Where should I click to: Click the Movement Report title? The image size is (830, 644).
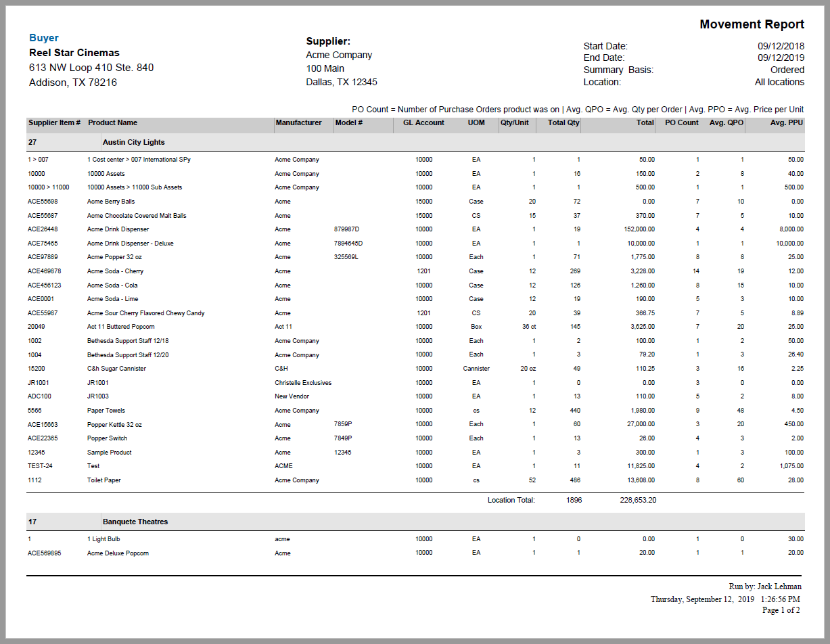click(x=752, y=24)
